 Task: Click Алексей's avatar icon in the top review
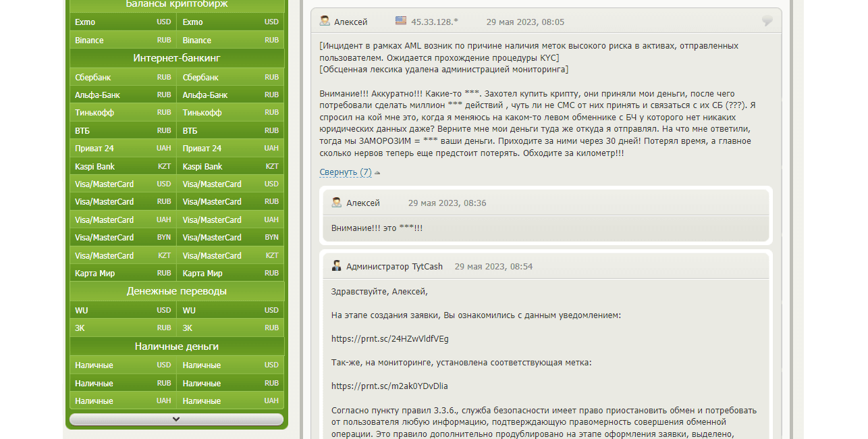click(x=325, y=22)
